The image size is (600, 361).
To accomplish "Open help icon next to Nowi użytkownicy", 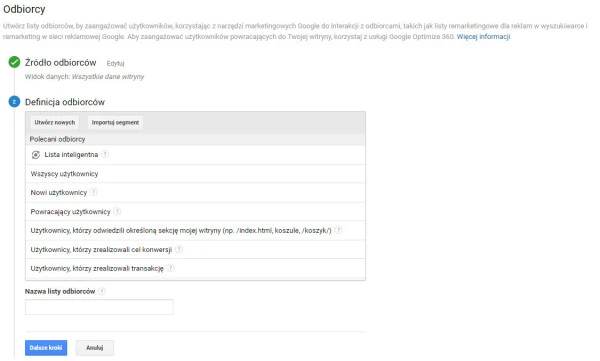I will 93,192.
